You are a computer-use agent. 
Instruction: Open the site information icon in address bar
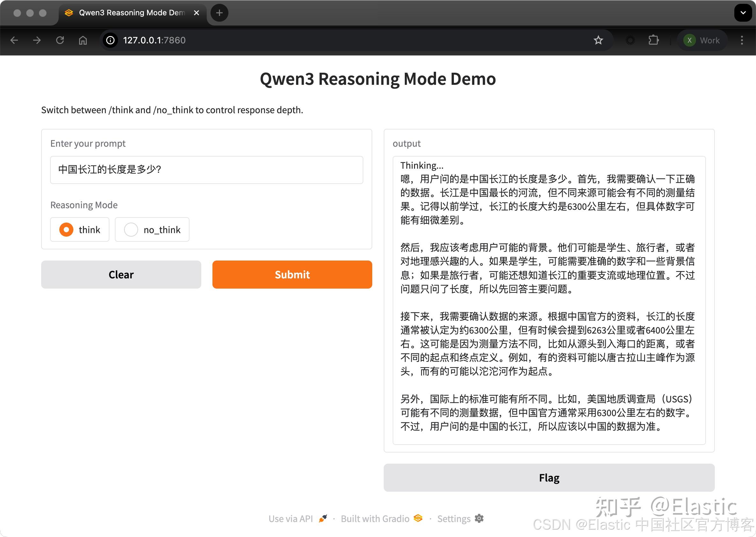[110, 40]
